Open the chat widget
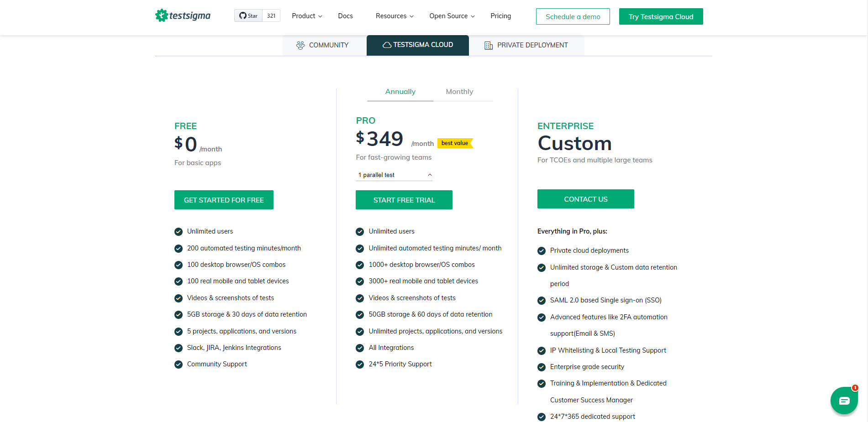868x422 pixels. [844, 401]
